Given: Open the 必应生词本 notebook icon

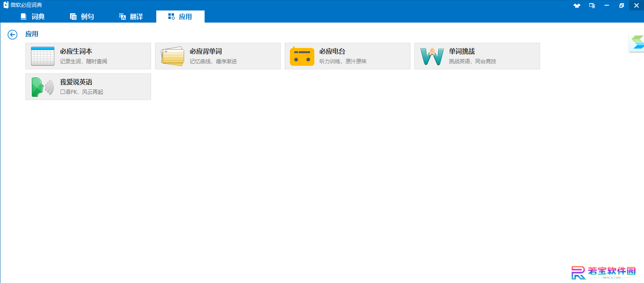Looking at the screenshot, I should pos(43,56).
